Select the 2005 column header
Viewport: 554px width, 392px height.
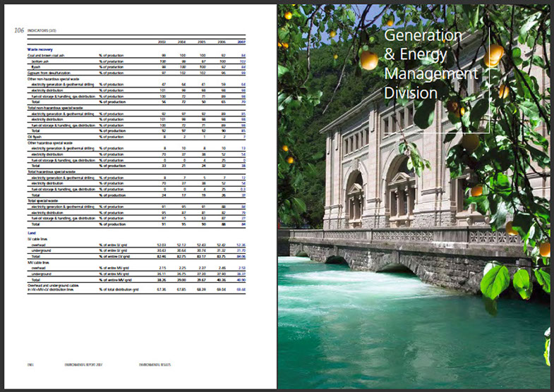click(202, 42)
